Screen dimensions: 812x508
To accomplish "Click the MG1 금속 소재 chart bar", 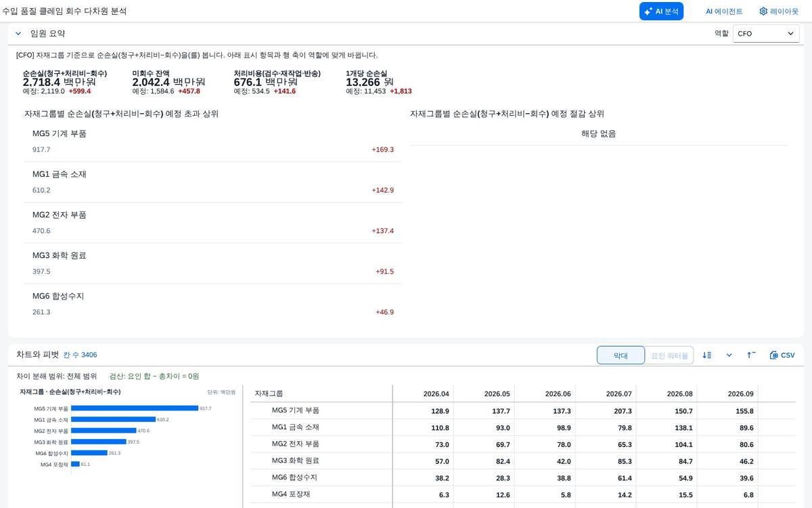I will (x=113, y=420).
